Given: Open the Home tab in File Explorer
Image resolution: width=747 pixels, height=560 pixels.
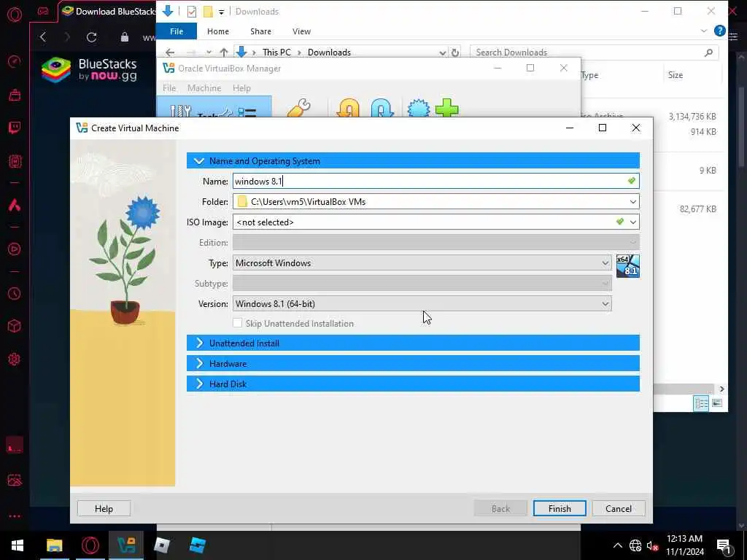Looking at the screenshot, I should pos(217,31).
